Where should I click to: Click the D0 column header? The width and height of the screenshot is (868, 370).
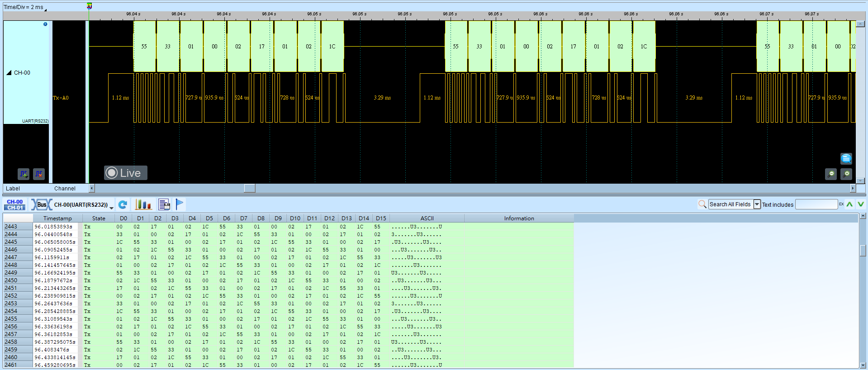click(x=123, y=218)
